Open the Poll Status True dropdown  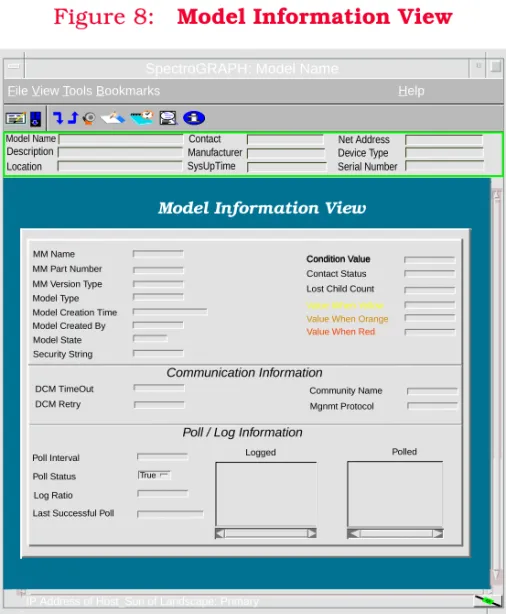point(154,475)
